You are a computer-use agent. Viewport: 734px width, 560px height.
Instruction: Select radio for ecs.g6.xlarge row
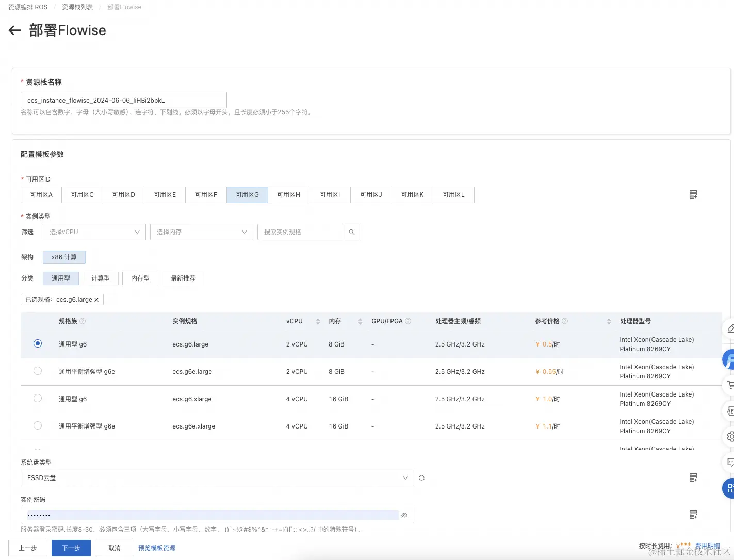pos(38,398)
